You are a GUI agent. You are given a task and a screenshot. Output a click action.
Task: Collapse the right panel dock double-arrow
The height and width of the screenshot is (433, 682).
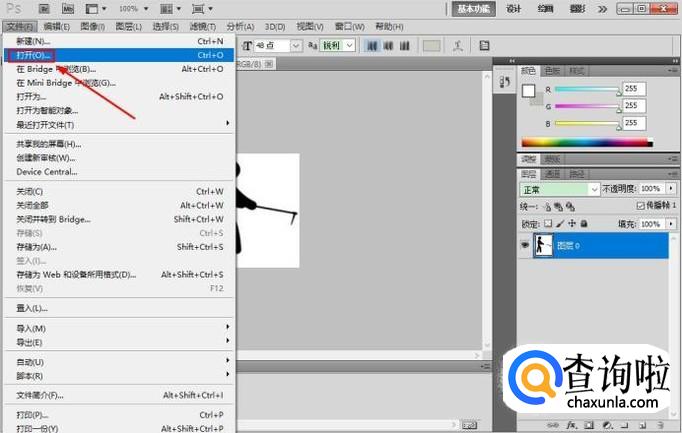(x=675, y=61)
